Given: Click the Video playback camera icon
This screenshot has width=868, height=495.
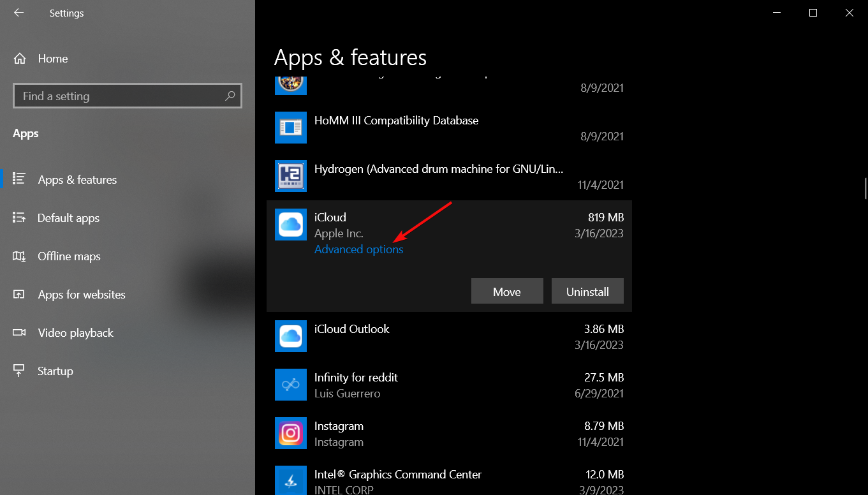Looking at the screenshot, I should pos(19,332).
